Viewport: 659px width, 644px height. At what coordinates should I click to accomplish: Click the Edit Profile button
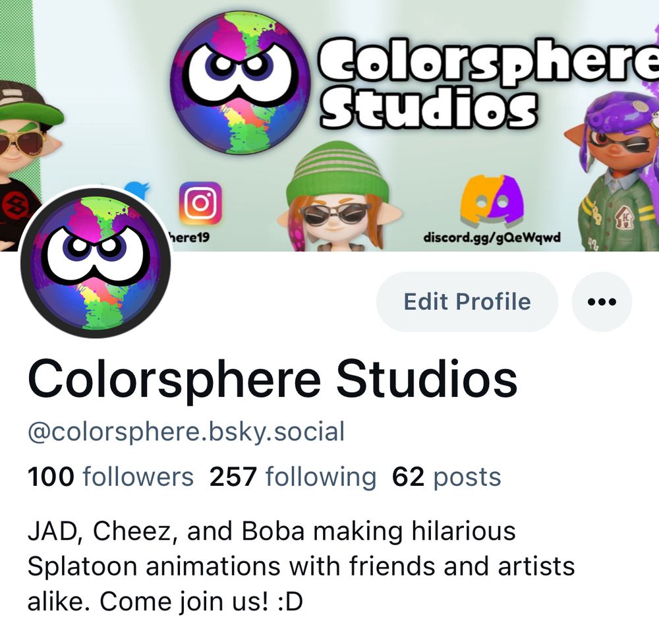tap(467, 301)
